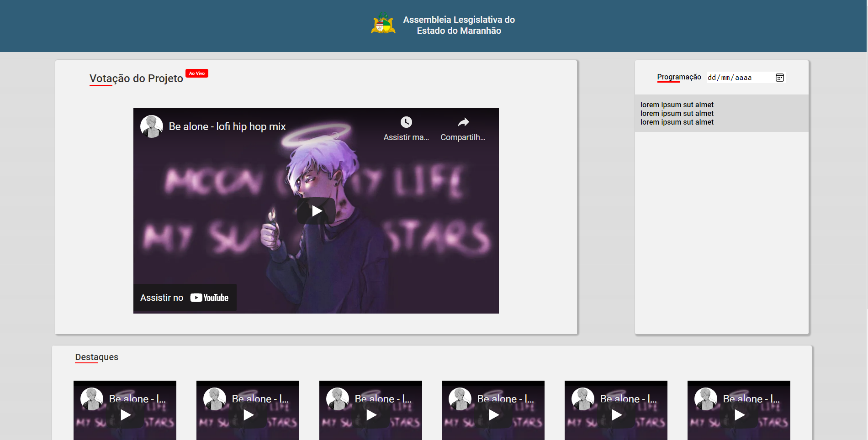Click the Votação do Projeto heading
The width and height of the screenshot is (868, 440).
[x=136, y=79]
